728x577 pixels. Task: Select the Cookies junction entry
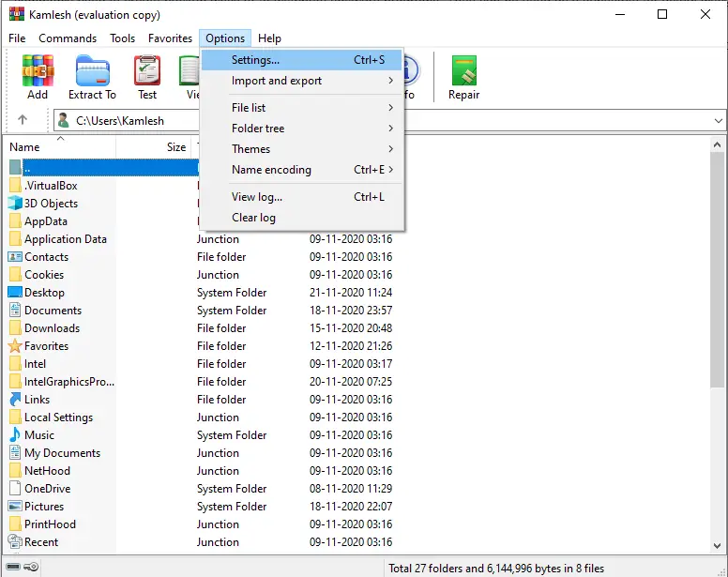tap(44, 274)
